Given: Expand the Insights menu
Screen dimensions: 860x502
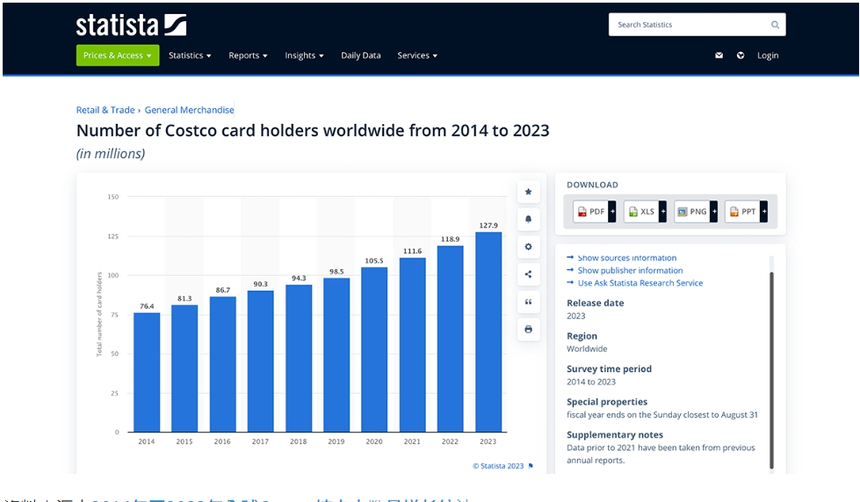Looking at the screenshot, I should tap(304, 55).
